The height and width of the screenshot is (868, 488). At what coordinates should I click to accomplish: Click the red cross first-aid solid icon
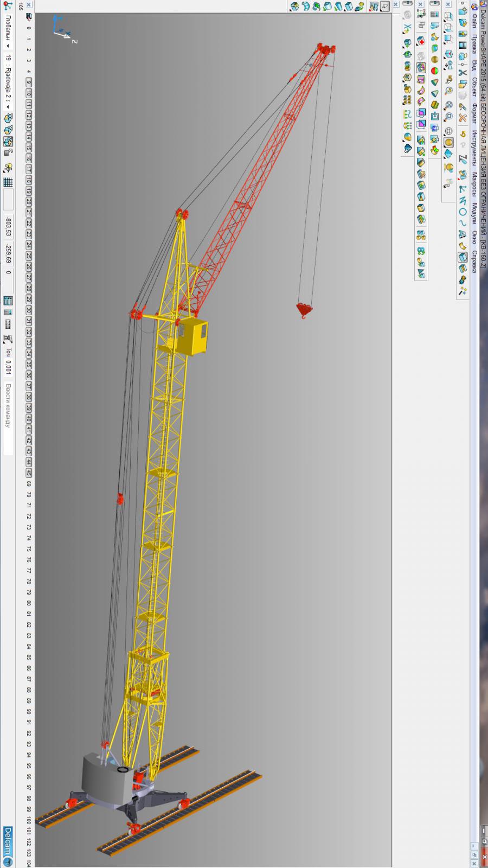pos(421,41)
